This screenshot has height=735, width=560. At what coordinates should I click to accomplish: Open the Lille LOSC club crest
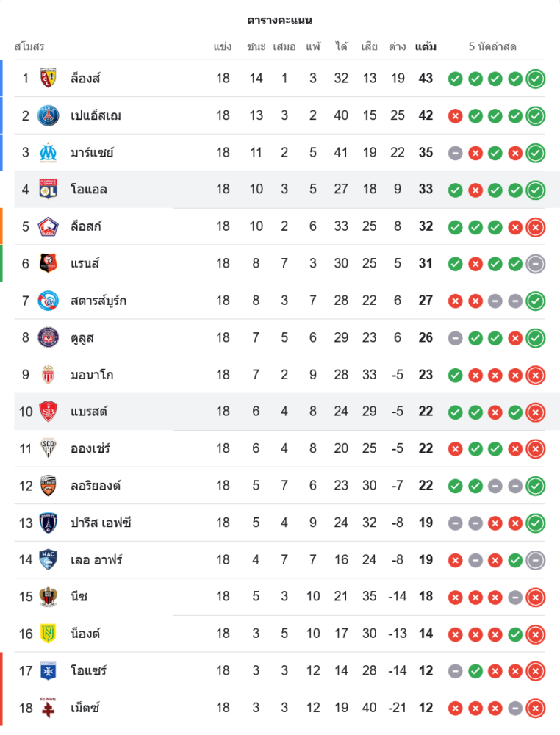tap(49, 226)
